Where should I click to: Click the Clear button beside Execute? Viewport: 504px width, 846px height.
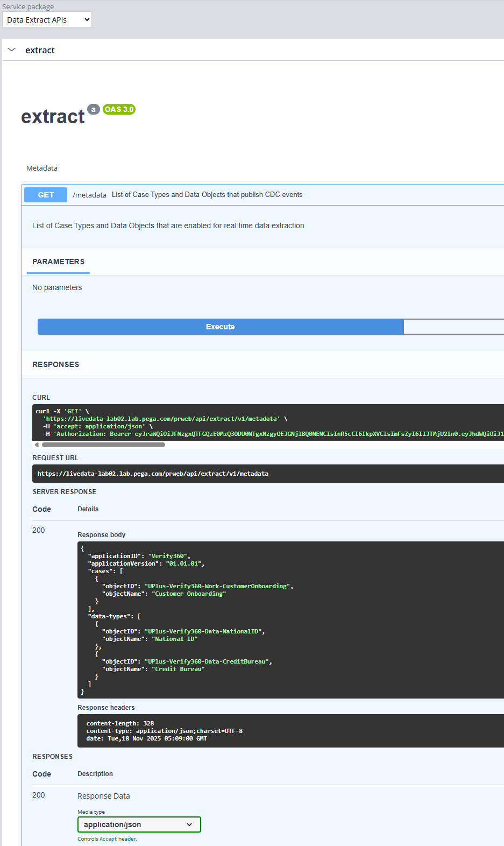(x=453, y=327)
